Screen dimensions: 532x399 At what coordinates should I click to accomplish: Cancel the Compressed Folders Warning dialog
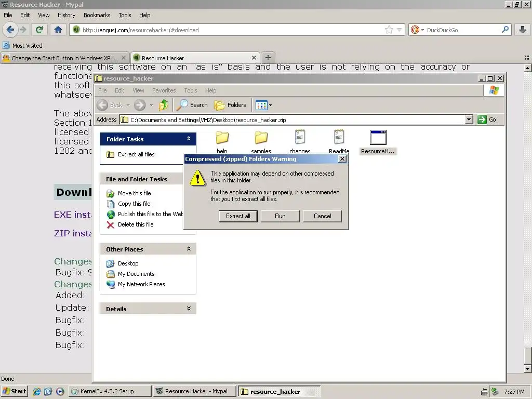322,216
